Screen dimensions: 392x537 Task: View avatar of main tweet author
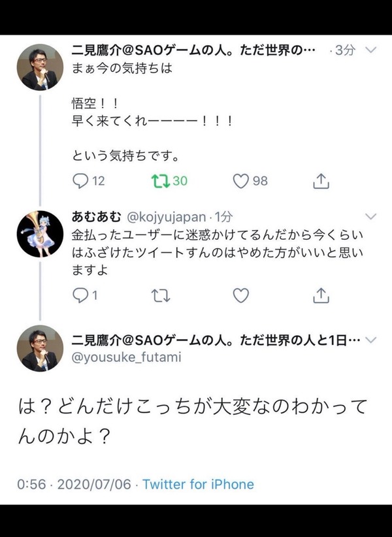coord(40,348)
